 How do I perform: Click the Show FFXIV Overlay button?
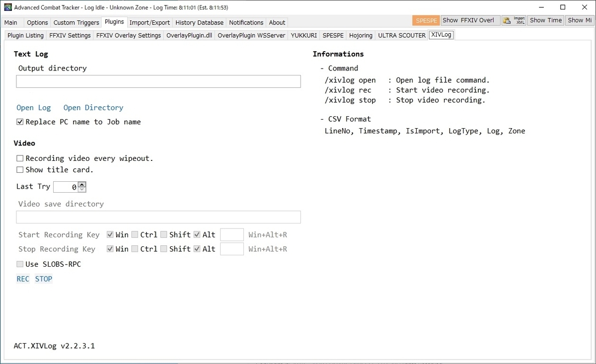click(x=470, y=20)
